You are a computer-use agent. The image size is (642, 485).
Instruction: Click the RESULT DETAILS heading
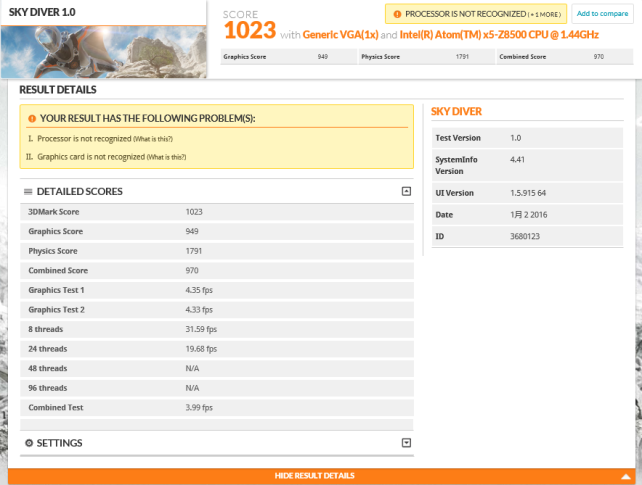[x=58, y=90]
